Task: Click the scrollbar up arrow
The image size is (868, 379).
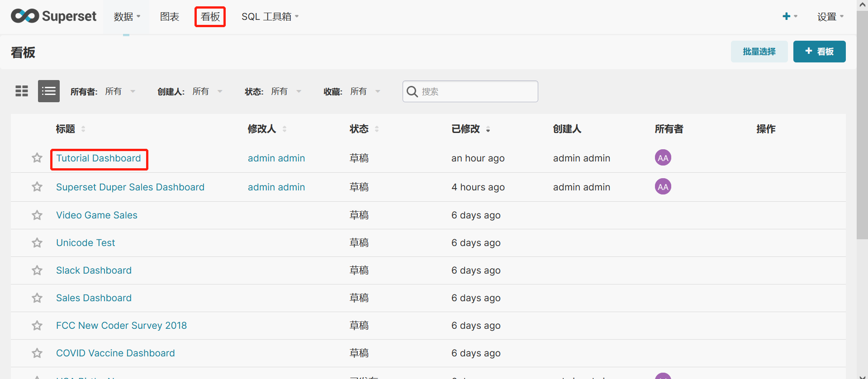Action: click(x=862, y=4)
